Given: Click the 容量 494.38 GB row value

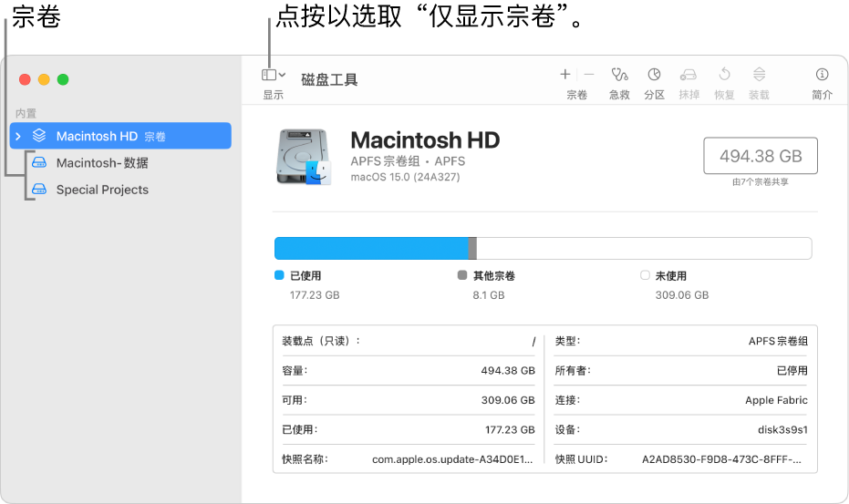Looking at the screenshot, I should 508,370.
